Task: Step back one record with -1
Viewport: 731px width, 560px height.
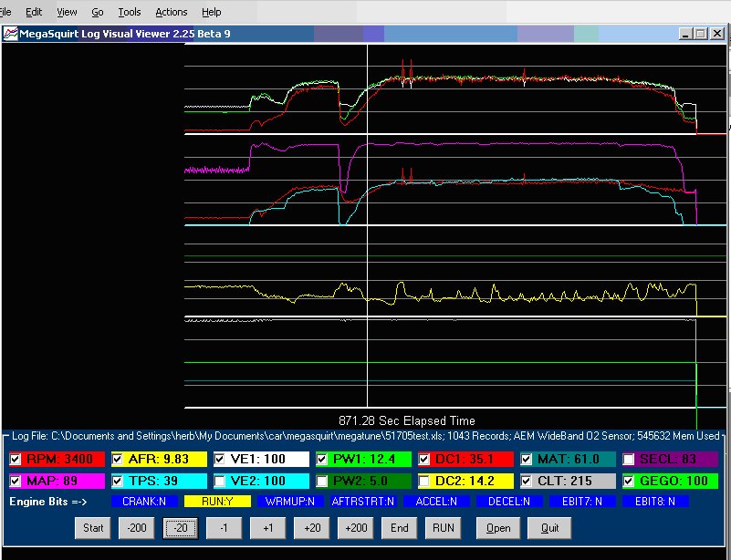Action: 225,528
